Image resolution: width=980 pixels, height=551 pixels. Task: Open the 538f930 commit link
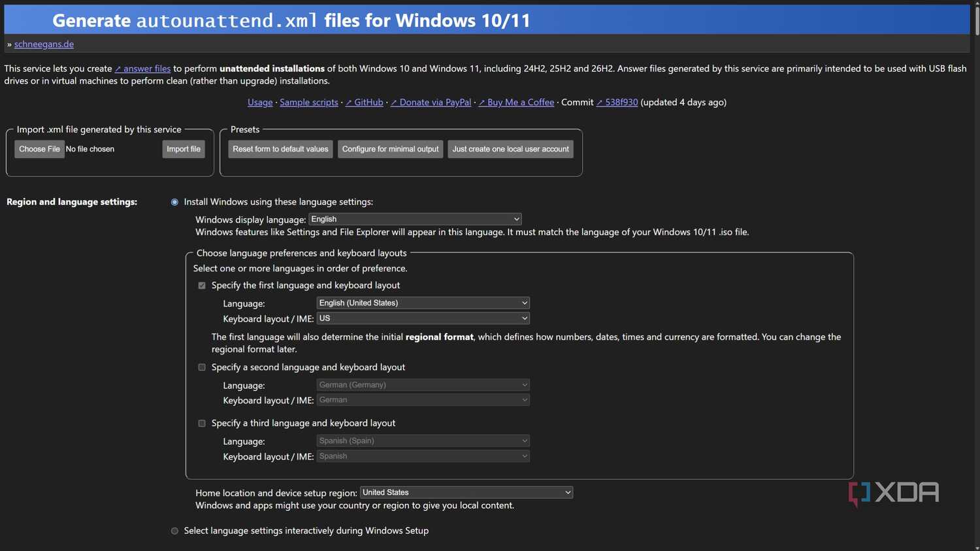617,102
